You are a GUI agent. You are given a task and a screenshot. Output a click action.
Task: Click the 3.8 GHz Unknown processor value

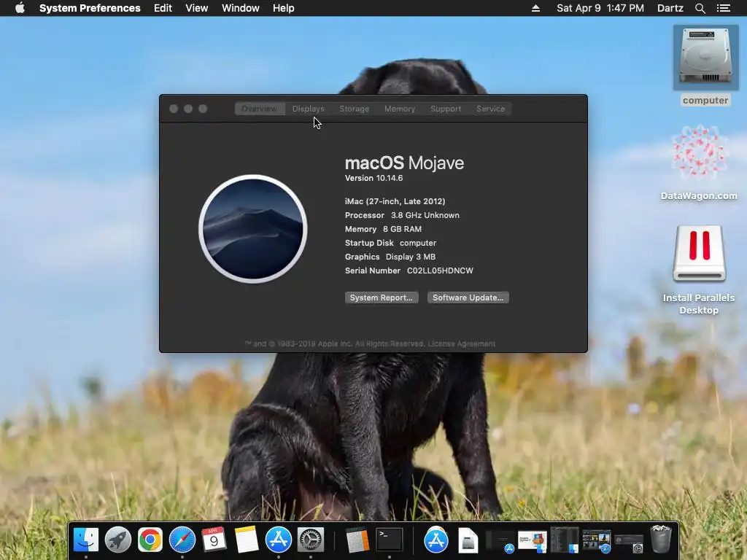[425, 215]
